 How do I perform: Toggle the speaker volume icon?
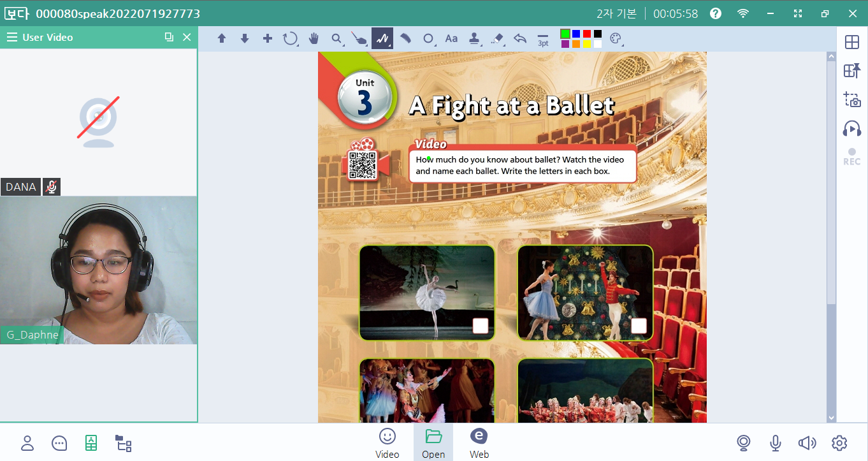point(807,443)
